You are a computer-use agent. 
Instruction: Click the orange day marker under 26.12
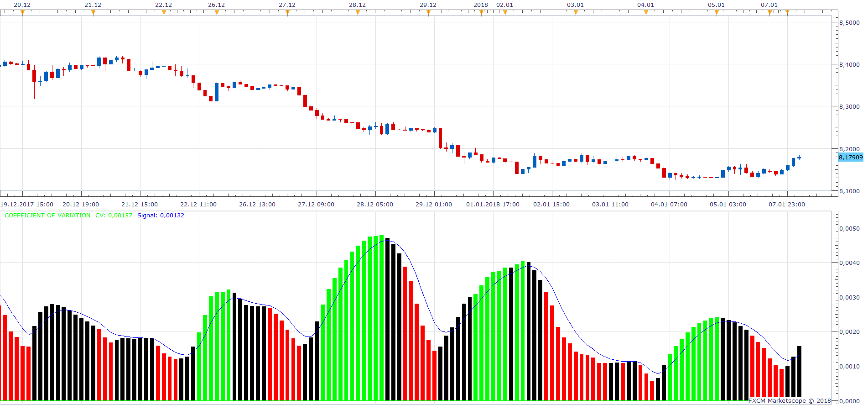coord(217,12)
